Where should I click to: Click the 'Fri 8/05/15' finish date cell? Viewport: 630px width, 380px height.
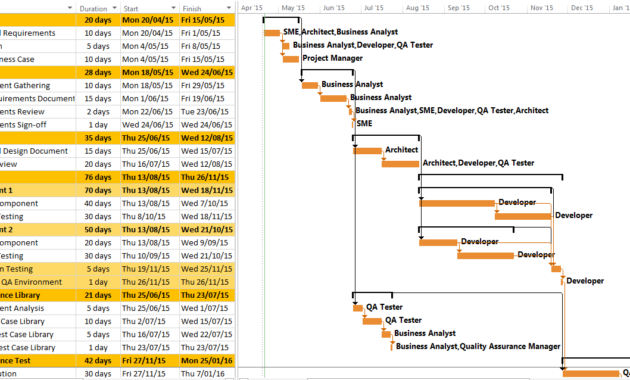pos(207,46)
